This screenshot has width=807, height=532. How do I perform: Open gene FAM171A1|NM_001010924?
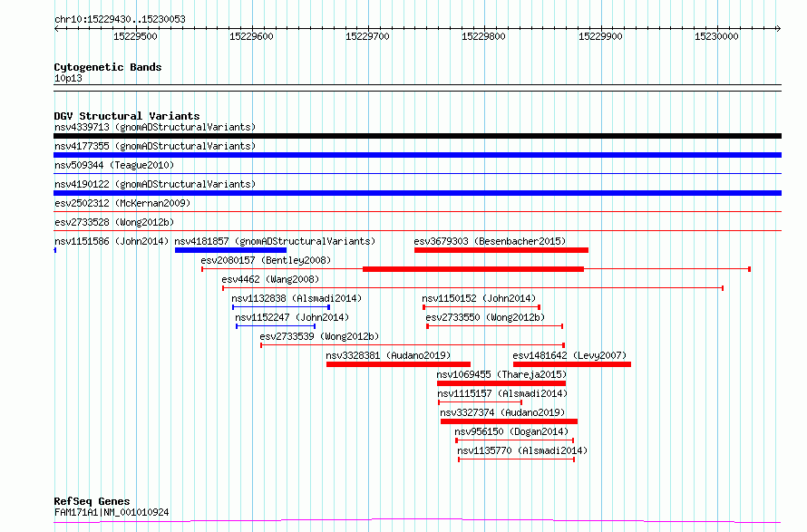[x=112, y=512]
